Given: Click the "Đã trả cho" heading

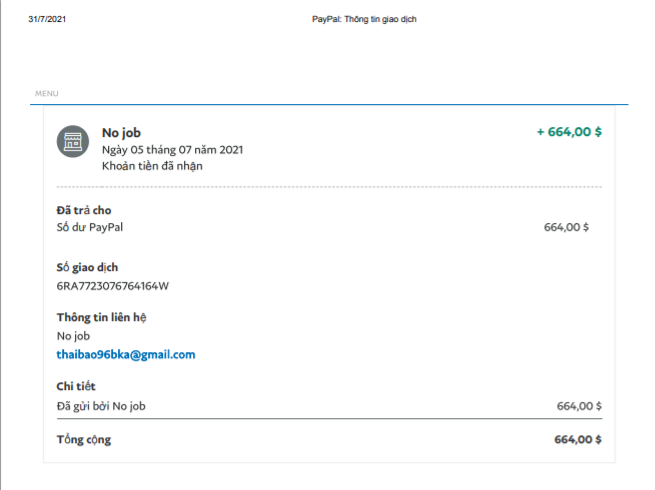Looking at the screenshot, I should point(84,209).
